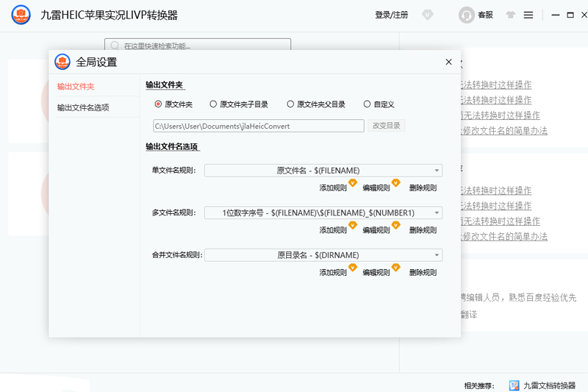Image resolution: width=588 pixels, height=392 pixels.
Task: Click the 单文件名规则 label
Action: coord(174,171)
